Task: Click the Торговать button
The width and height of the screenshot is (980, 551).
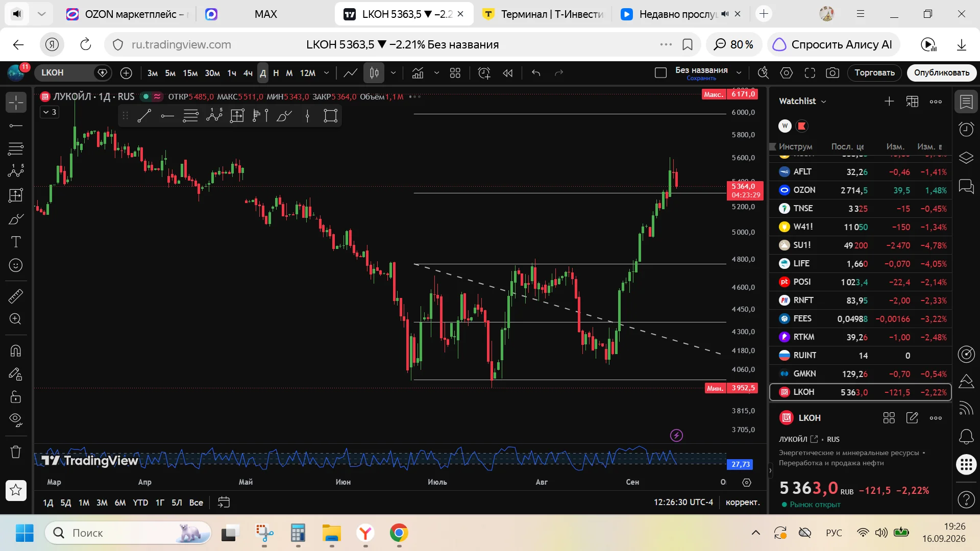Action: pos(875,73)
